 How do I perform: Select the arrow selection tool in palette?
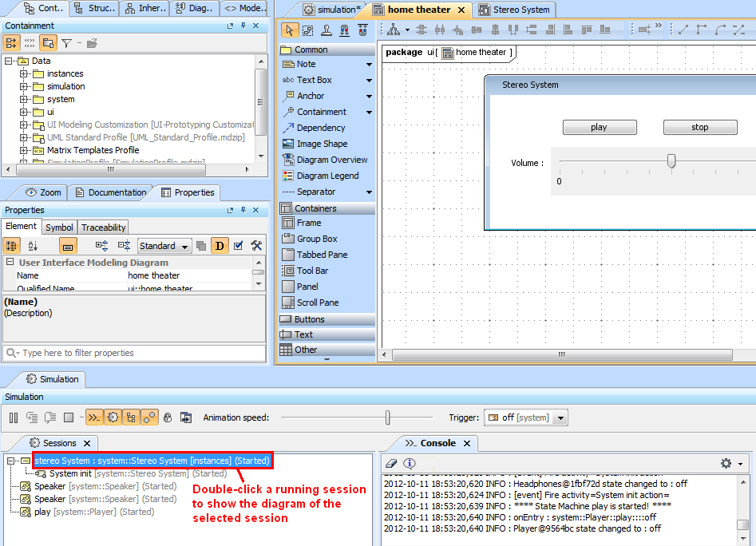click(x=289, y=30)
